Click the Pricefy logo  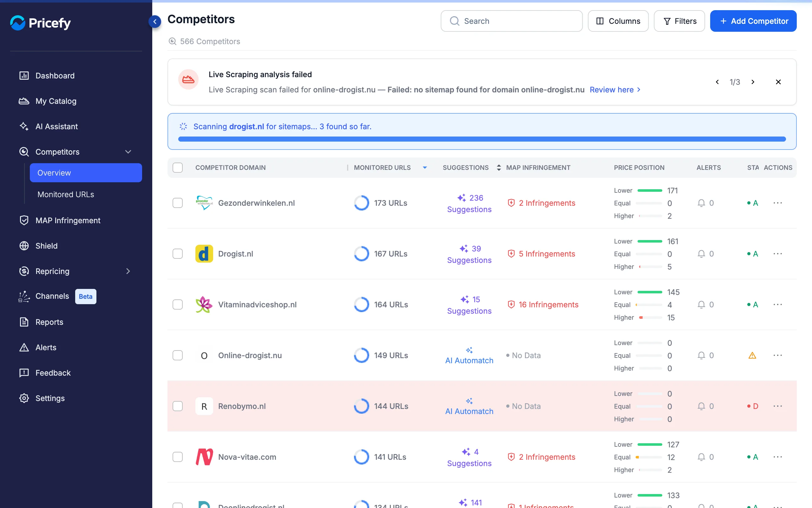(x=40, y=23)
